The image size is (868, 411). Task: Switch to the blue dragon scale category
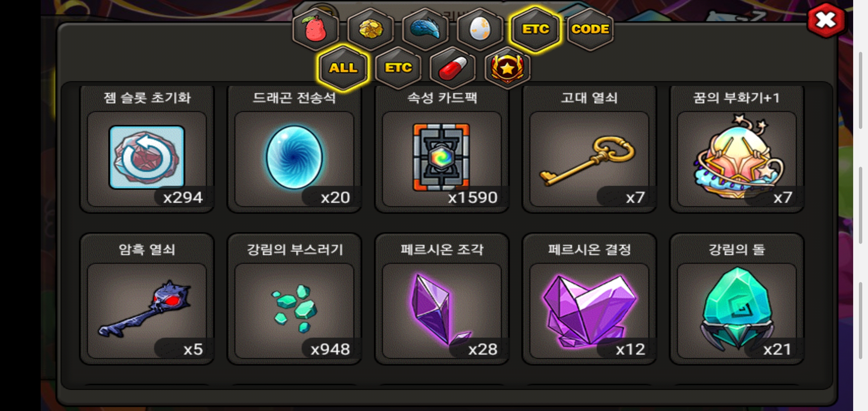pyautogui.click(x=425, y=29)
